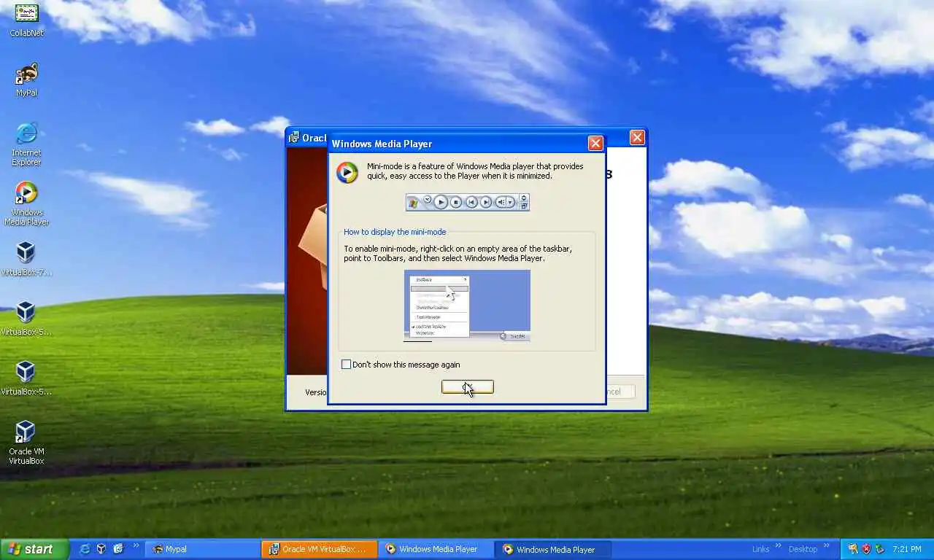The height and width of the screenshot is (560, 934).
Task: Open the CollabNet desktop icon
Action: (26, 20)
